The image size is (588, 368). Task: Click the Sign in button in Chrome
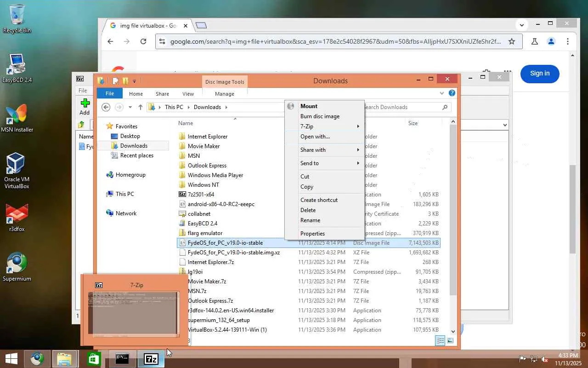click(540, 74)
